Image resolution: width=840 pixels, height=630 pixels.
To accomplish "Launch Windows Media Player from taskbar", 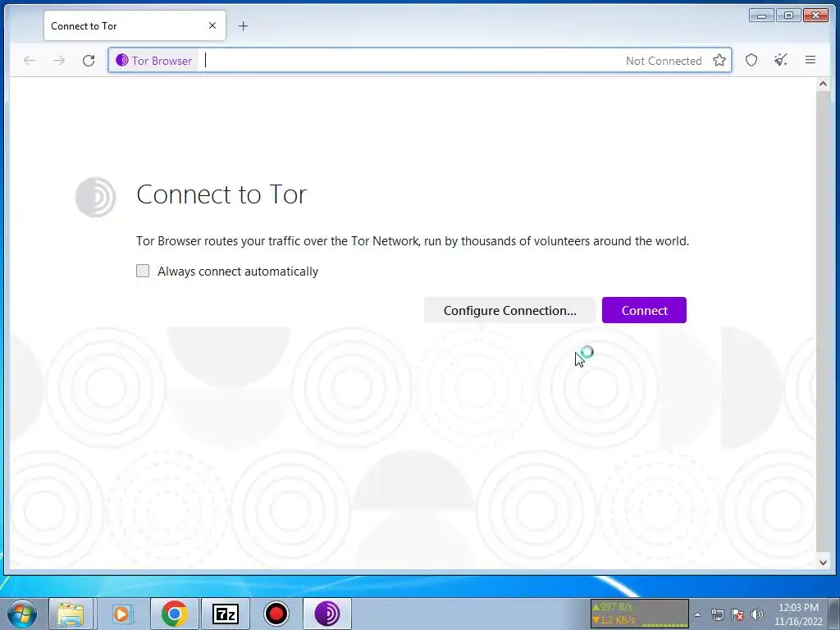I will pos(122,614).
